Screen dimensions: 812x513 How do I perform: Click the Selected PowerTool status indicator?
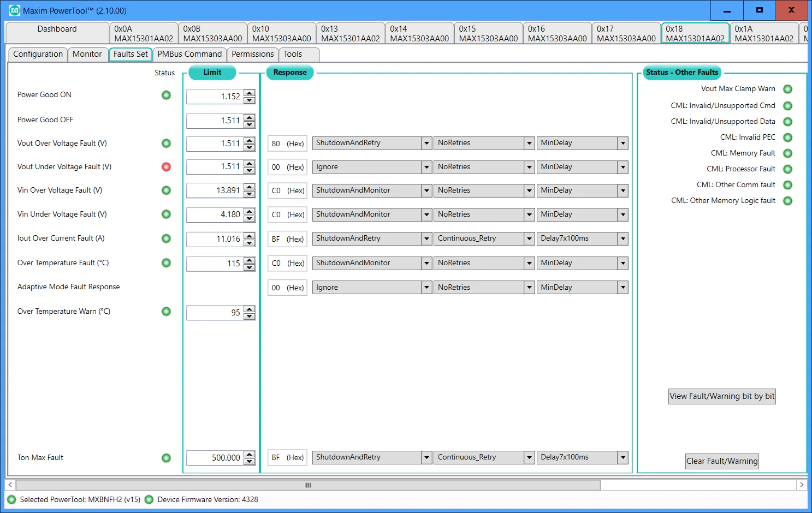tap(11, 499)
